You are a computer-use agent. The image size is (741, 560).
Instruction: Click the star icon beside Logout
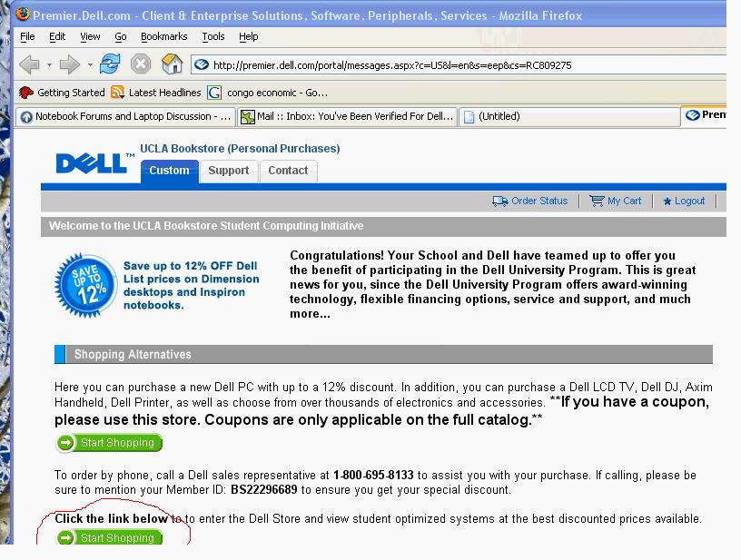[x=667, y=201]
